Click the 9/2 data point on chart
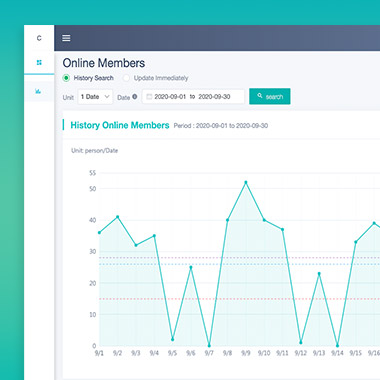Screen dimensions: 380x380 pos(117,217)
